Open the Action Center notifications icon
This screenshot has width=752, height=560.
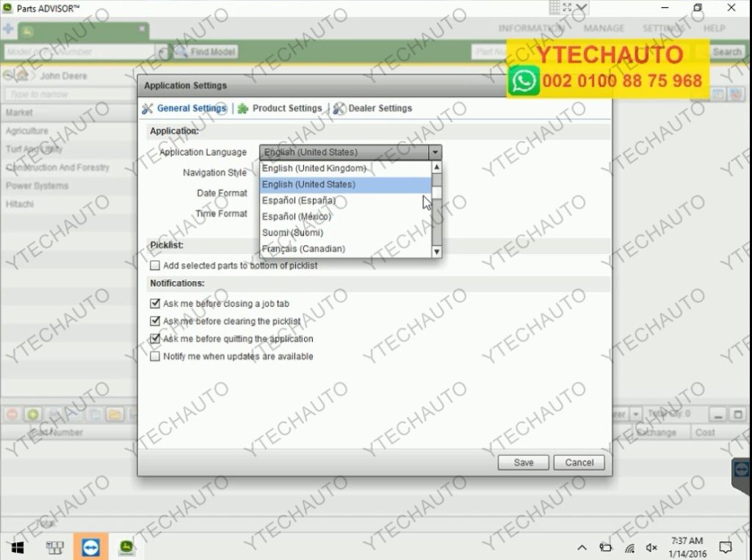tap(725, 547)
